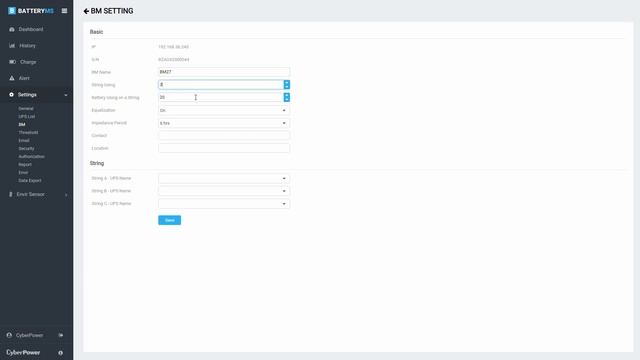The width and height of the screenshot is (640, 360).
Task: Click the CyberPower brand logo
Action: click(23, 352)
